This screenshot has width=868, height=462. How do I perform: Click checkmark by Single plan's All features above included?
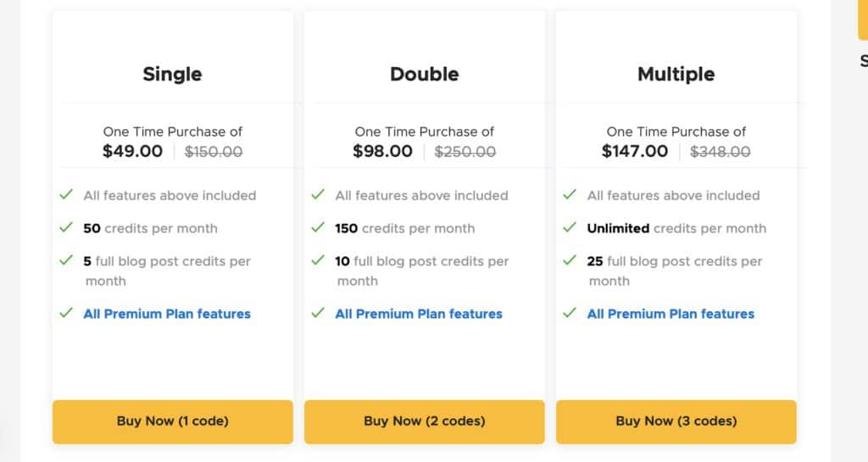pos(66,194)
